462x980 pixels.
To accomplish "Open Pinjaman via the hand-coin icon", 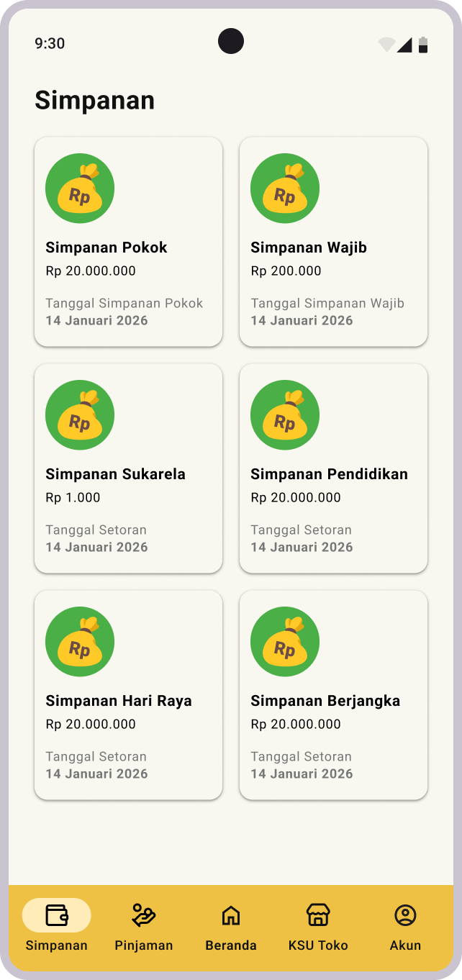I will (144, 915).
